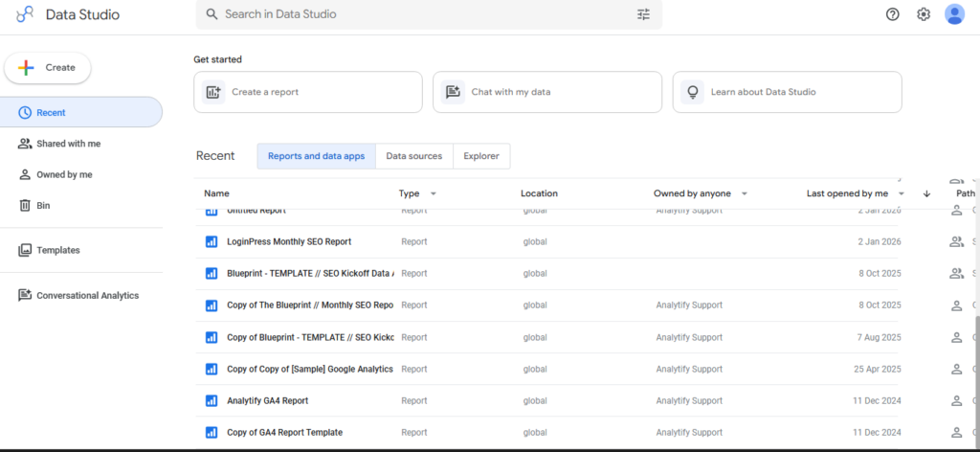Open Copy of The Blueprint // Monthly SEO report
The height and width of the screenshot is (452, 980).
pos(310,305)
